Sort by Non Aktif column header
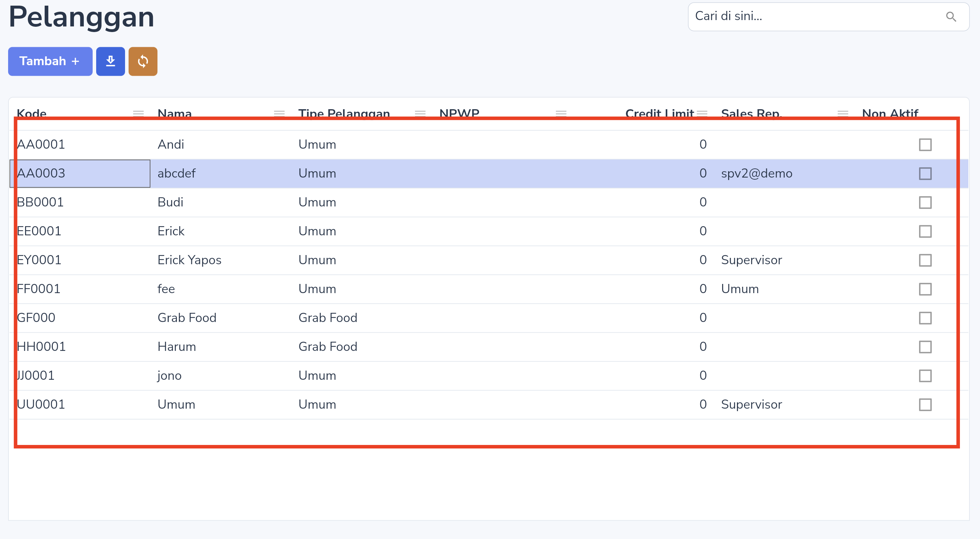This screenshot has height=539, width=980. [x=890, y=113]
